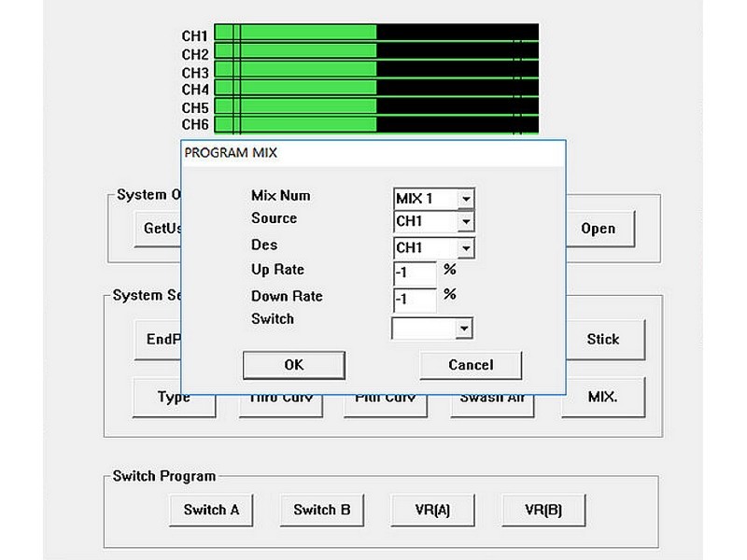
Task: Click the VR(A) button
Action: click(432, 510)
